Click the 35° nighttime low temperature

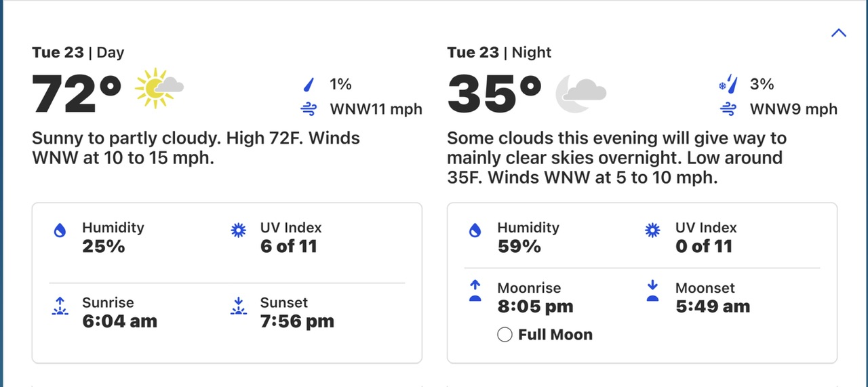pyautogui.click(x=494, y=94)
